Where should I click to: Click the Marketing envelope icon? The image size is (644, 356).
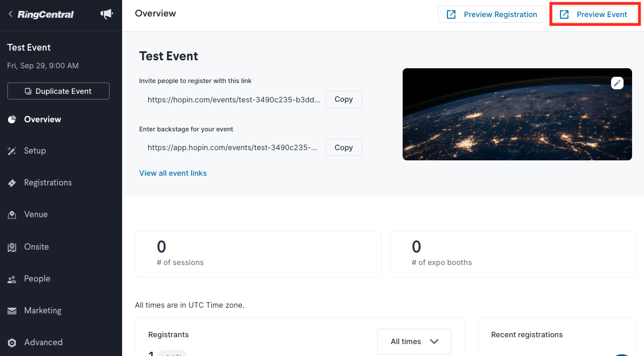point(12,311)
